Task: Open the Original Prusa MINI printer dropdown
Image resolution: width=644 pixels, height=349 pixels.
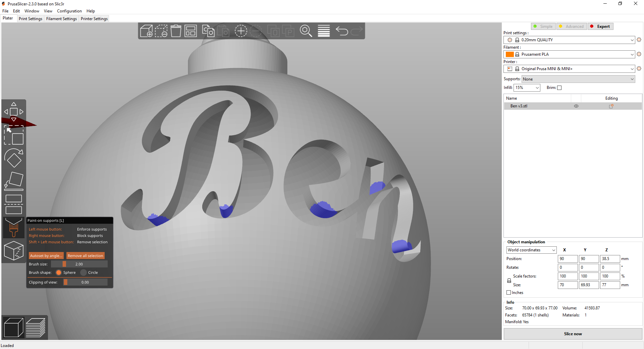Action: 569,69
